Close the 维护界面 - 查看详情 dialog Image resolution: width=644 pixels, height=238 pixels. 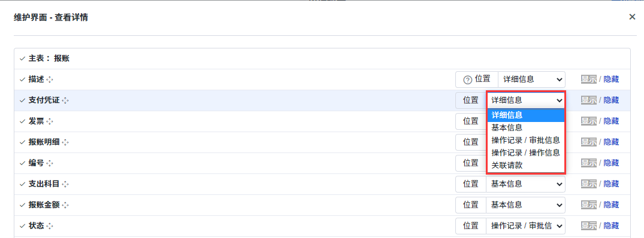coord(633,17)
